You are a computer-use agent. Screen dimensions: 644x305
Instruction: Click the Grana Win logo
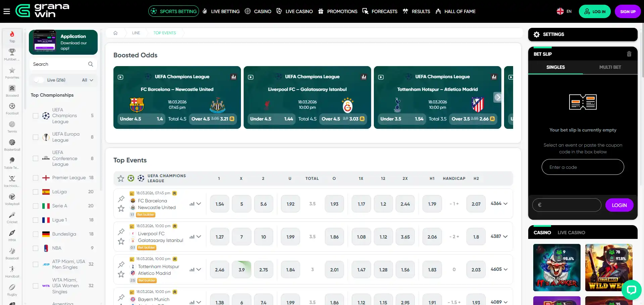point(42,11)
